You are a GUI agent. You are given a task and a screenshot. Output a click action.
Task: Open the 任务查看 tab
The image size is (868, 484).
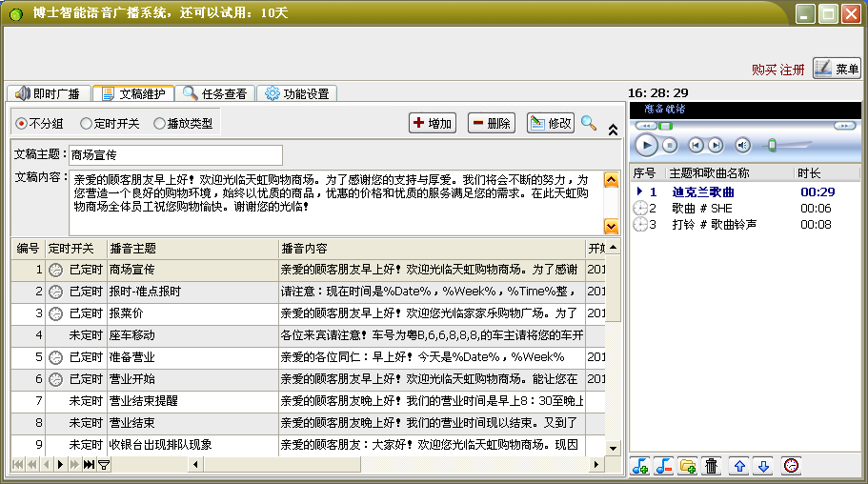(x=214, y=93)
